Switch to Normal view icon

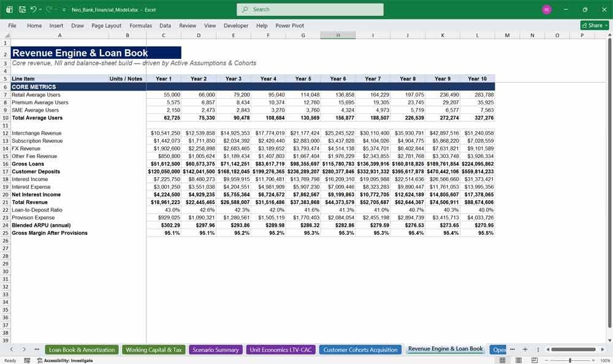coord(503,360)
